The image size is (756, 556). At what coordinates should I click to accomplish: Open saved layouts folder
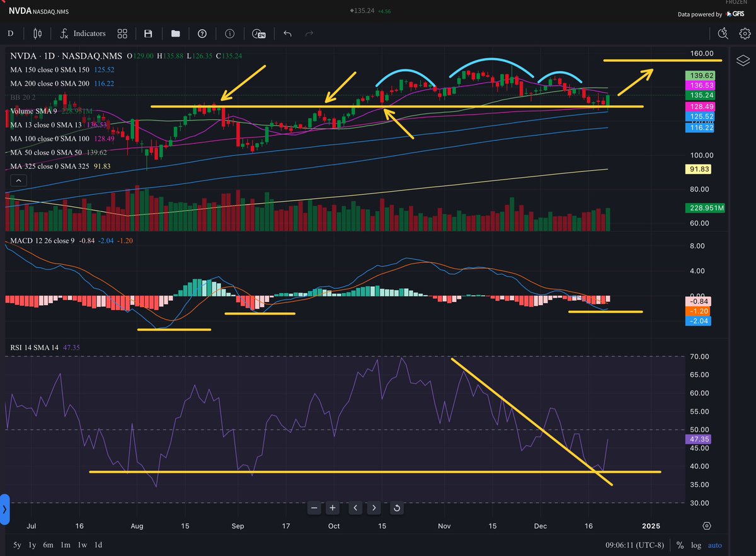point(175,33)
